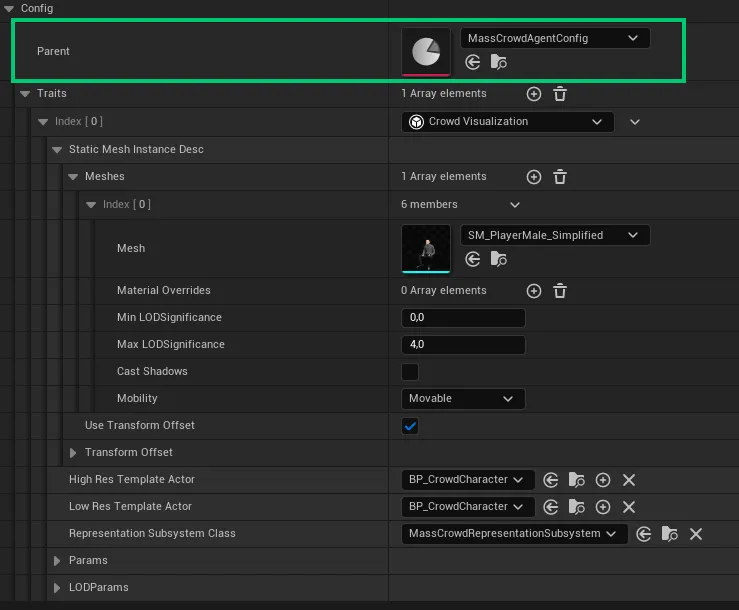Click the Max LODSignificance value field
Viewport: 739px width, 610px height.
tap(463, 345)
